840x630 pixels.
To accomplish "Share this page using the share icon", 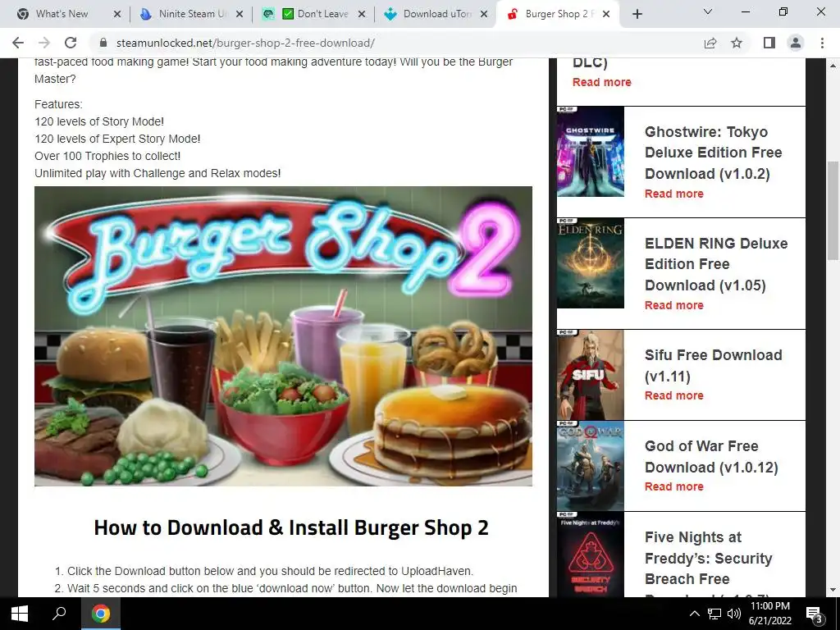I will tap(710, 43).
